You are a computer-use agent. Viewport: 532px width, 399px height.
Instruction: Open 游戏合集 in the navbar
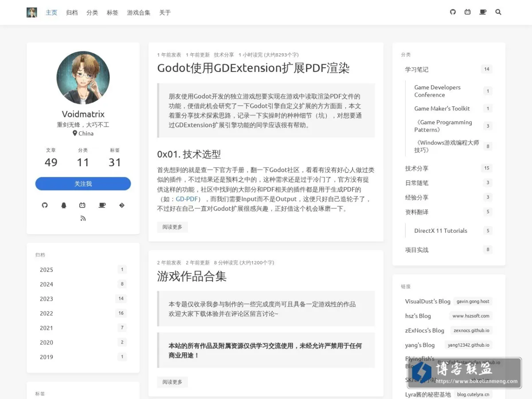click(139, 12)
